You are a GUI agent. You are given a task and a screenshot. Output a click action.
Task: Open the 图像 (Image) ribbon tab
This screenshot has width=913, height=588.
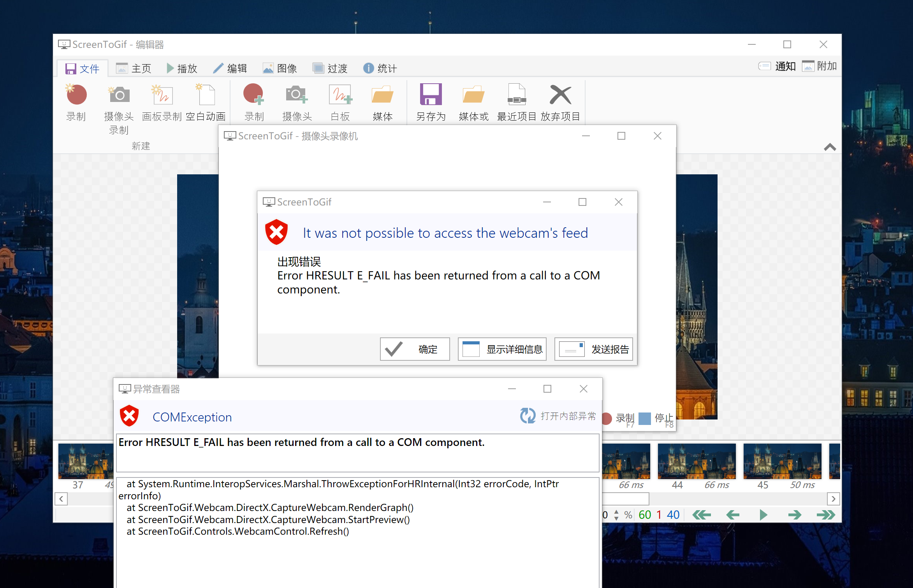pyautogui.click(x=280, y=68)
